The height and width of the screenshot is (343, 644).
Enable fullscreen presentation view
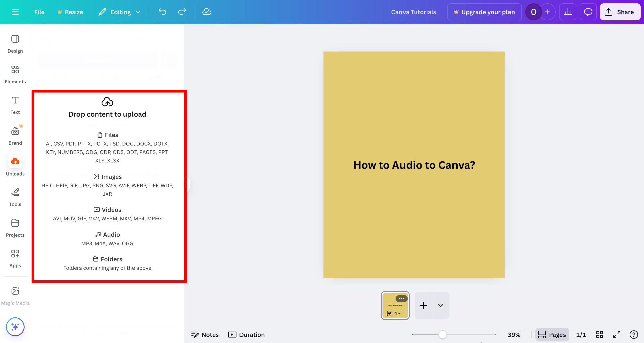coord(616,334)
